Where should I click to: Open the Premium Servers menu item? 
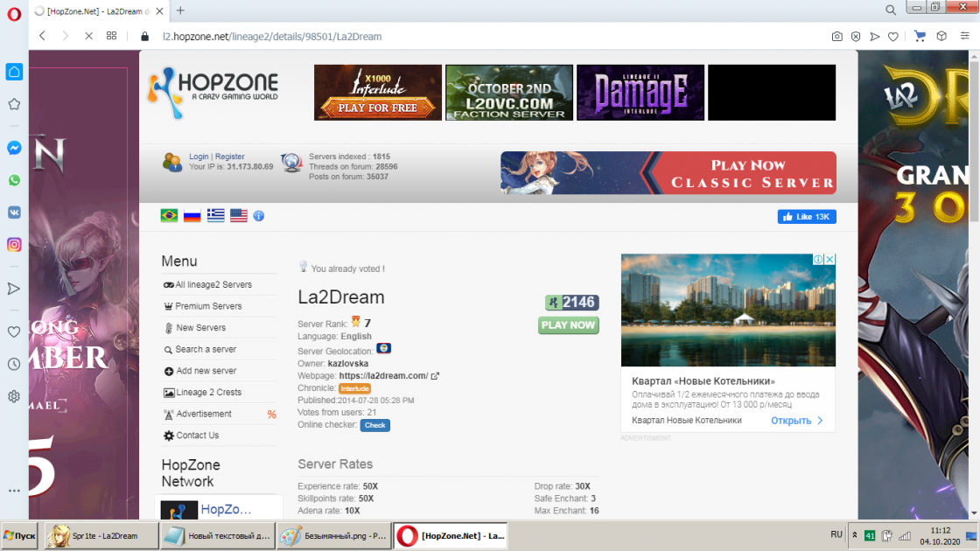(x=208, y=306)
